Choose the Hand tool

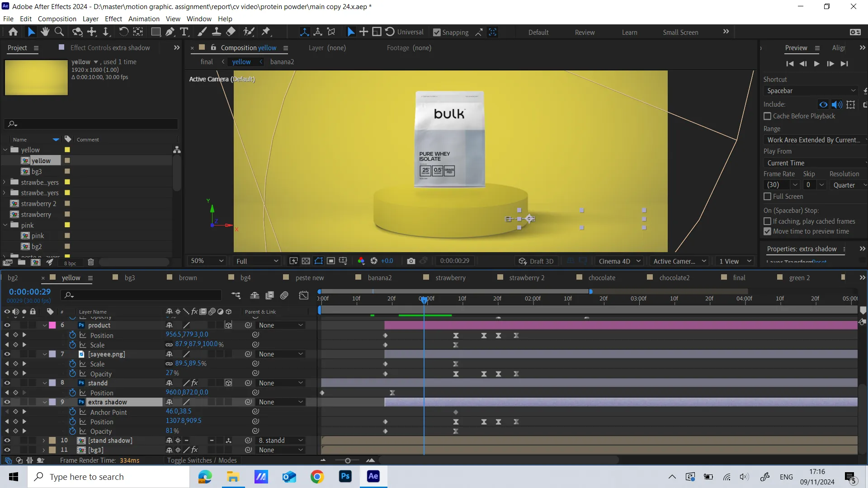[x=45, y=32]
